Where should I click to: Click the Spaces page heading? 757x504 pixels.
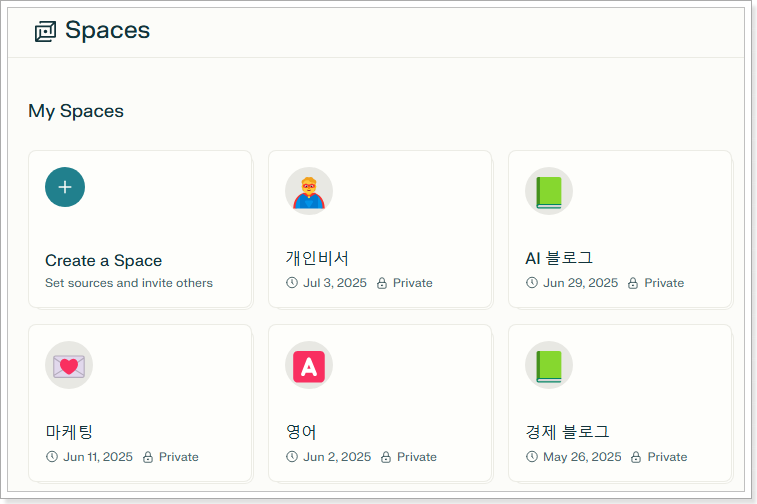107,30
